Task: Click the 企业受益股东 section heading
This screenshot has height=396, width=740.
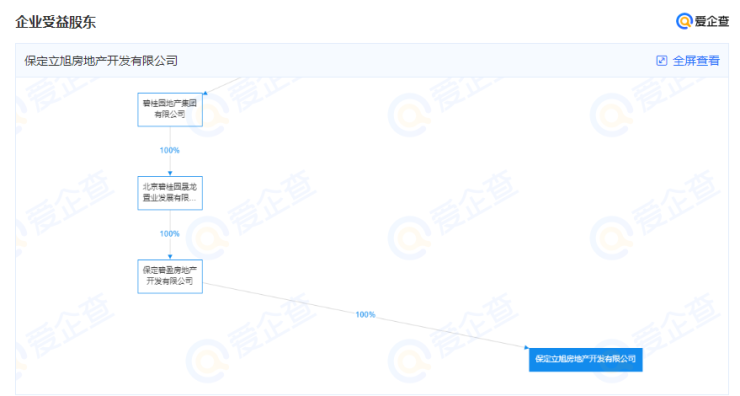Action: (56, 22)
